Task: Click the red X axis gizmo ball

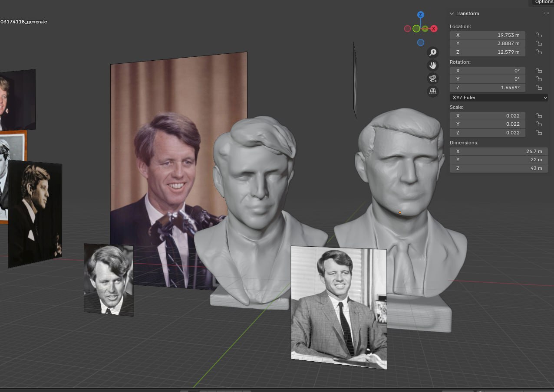Action: tap(434, 29)
